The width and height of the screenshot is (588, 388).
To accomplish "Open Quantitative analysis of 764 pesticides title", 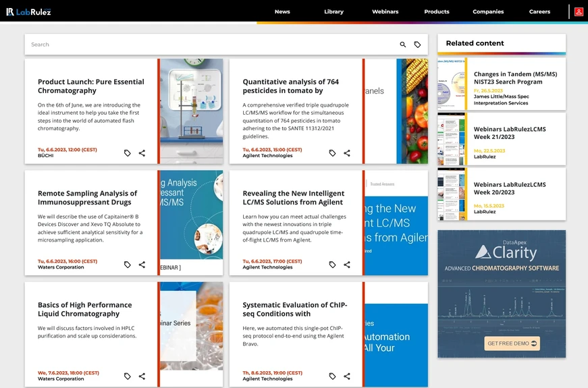I will [291, 86].
